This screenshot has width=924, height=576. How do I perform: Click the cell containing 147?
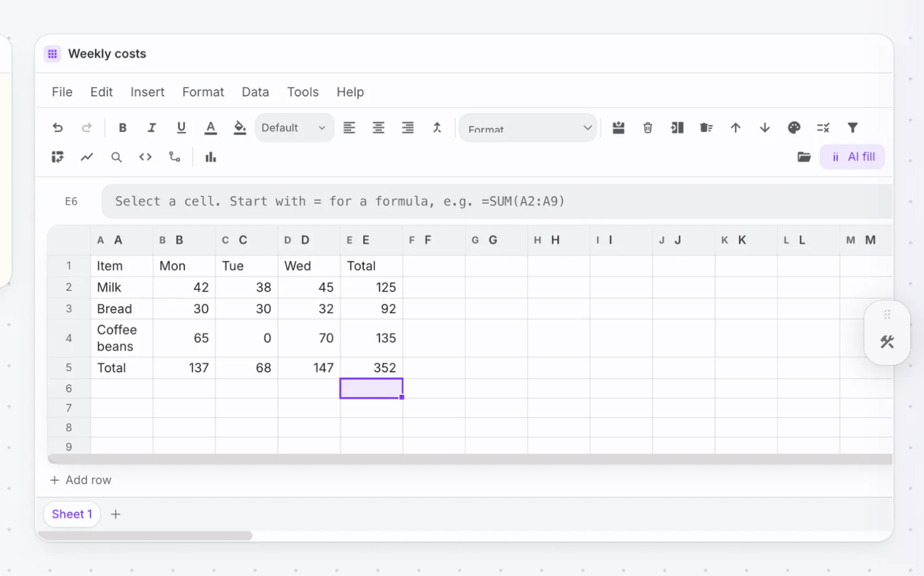tap(309, 368)
